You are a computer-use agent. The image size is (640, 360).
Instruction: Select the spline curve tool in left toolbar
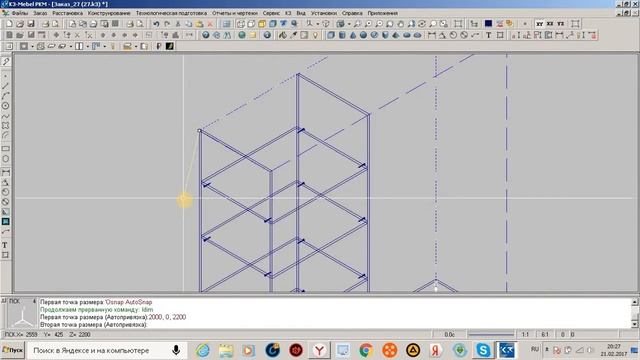(x=5, y=116)
